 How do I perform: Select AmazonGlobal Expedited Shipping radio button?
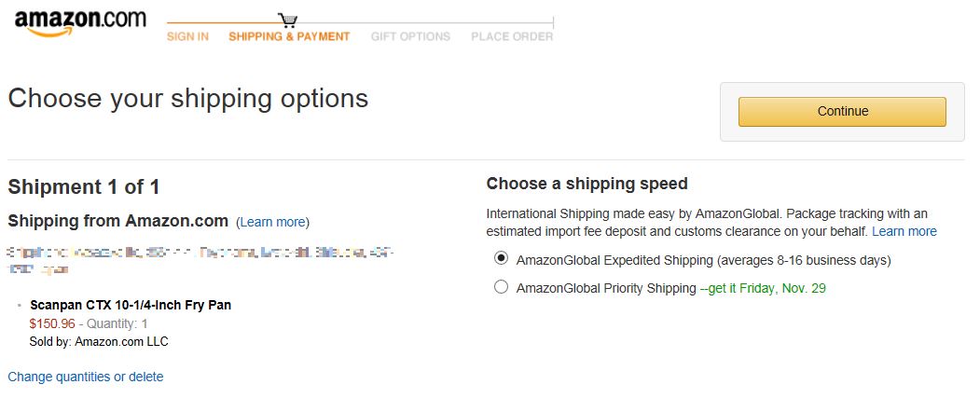[x=501, y=259]
